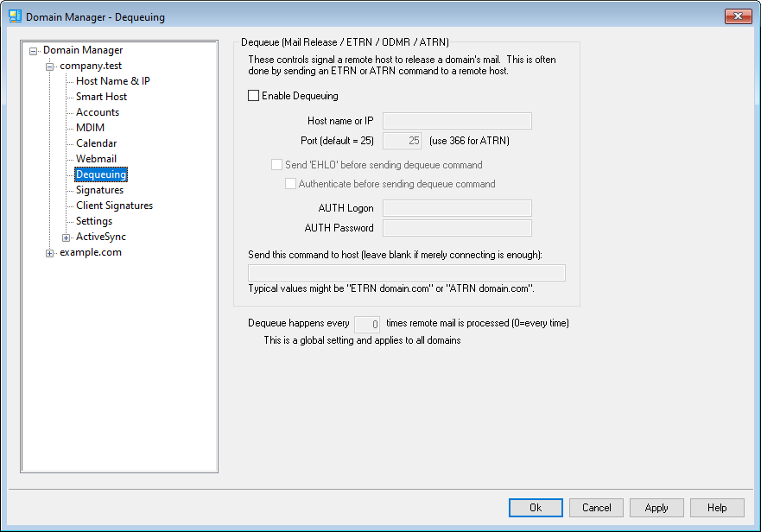Close the Domain Manager window
The height and width of the screenshot is (532, 761).
point(736,16)
